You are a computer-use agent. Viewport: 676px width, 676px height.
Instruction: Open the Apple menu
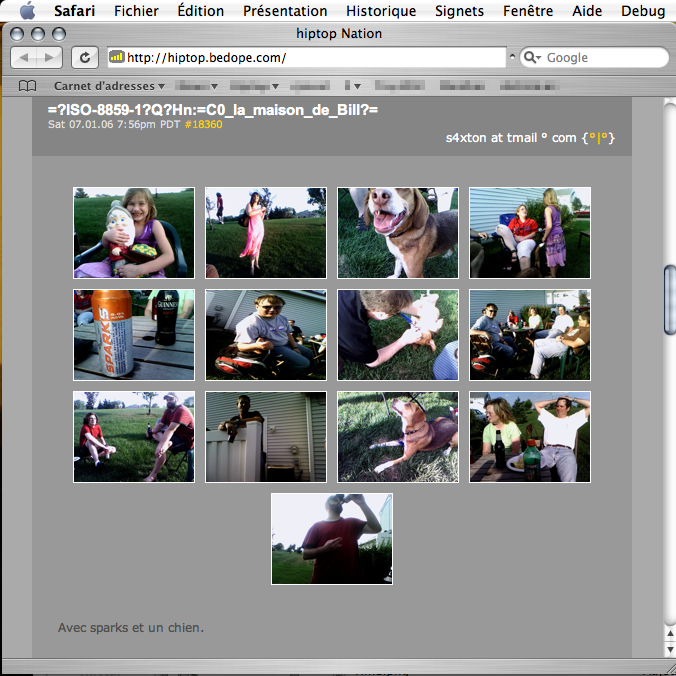(x=27, y=11)
